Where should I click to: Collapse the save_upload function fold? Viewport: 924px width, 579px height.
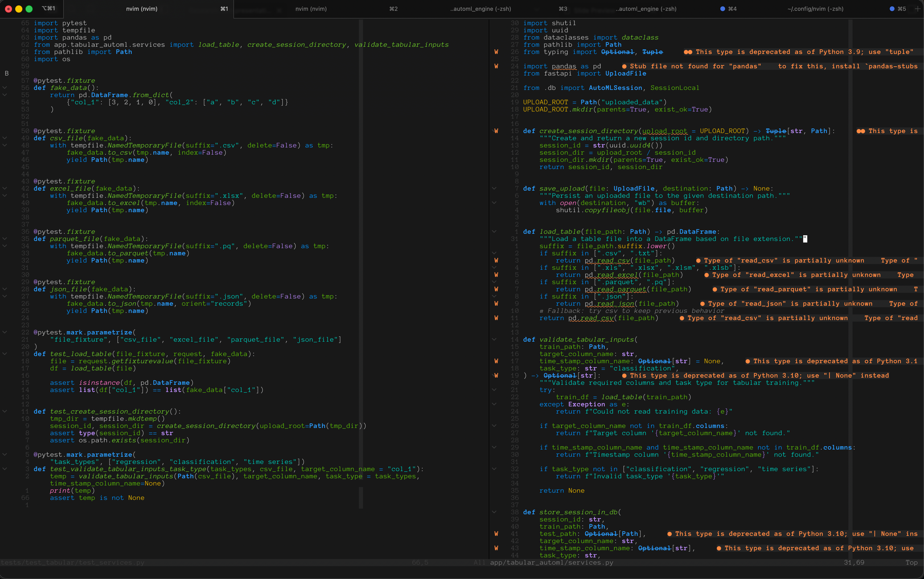click(494, 189)
